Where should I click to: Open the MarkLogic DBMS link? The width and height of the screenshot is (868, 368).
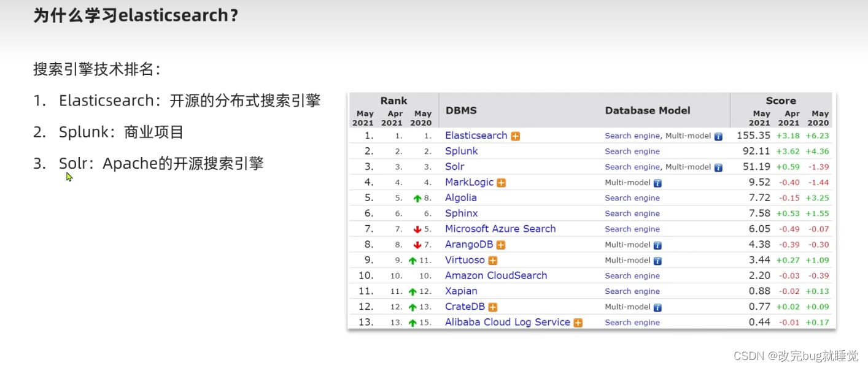tap(469, 182)
